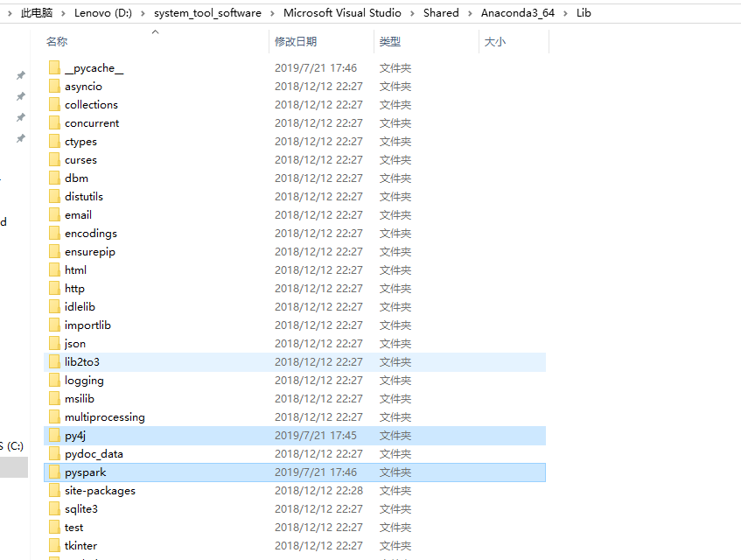Open the pyspark folder
Screen dimensions: 741x560
coord(84,472)
